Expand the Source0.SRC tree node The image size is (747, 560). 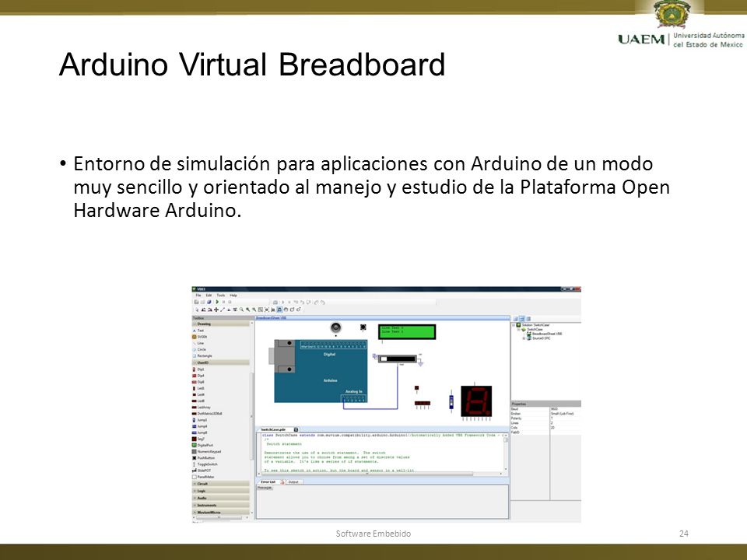click(524, 338)
